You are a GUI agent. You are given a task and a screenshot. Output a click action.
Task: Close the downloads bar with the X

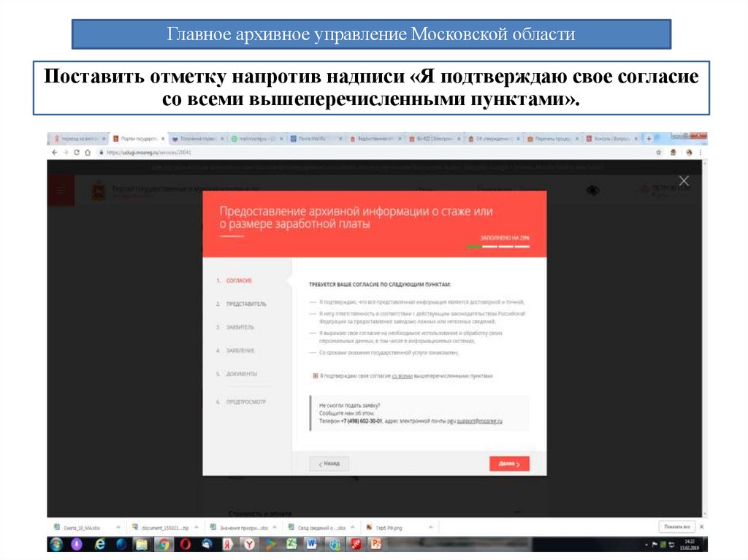click(701, 526)
